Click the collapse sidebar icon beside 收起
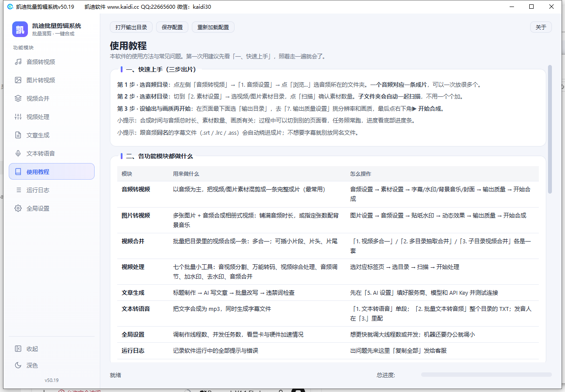This screenshot has width=565, height=392. (x=18, y=349)
